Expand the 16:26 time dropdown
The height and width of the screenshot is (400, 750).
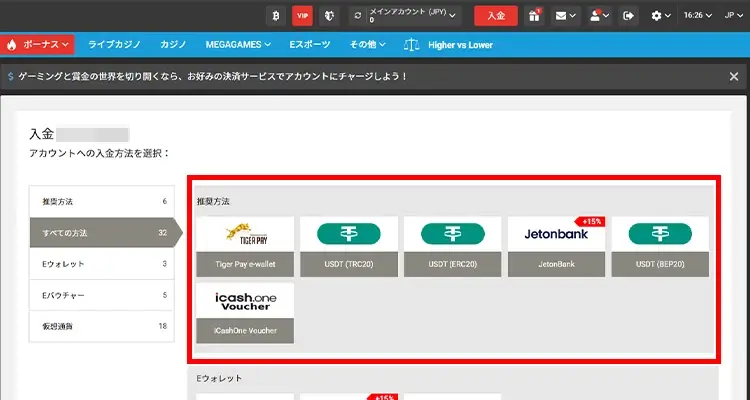click(697, 15)
